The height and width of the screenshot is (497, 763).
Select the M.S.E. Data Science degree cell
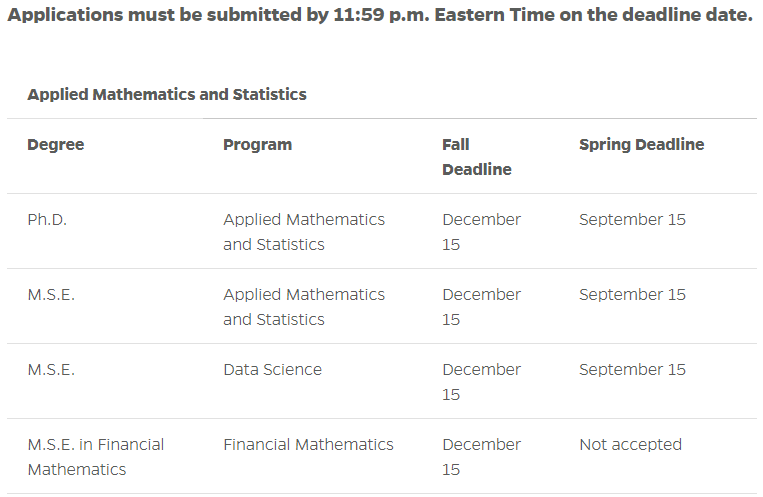coord(51,369)
